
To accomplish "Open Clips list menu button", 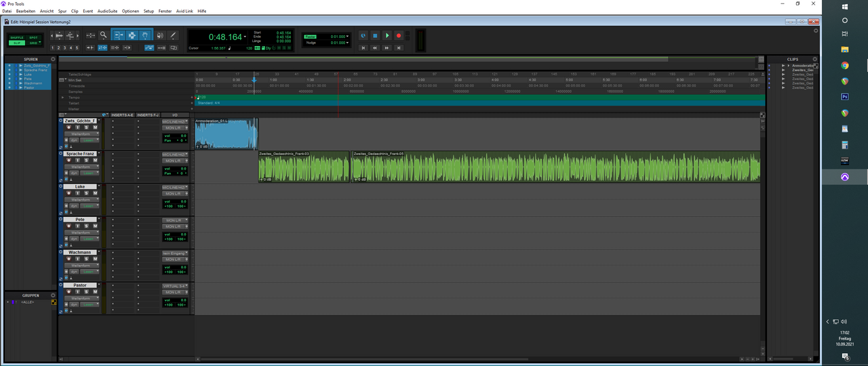I will click(x=814, y=59).
